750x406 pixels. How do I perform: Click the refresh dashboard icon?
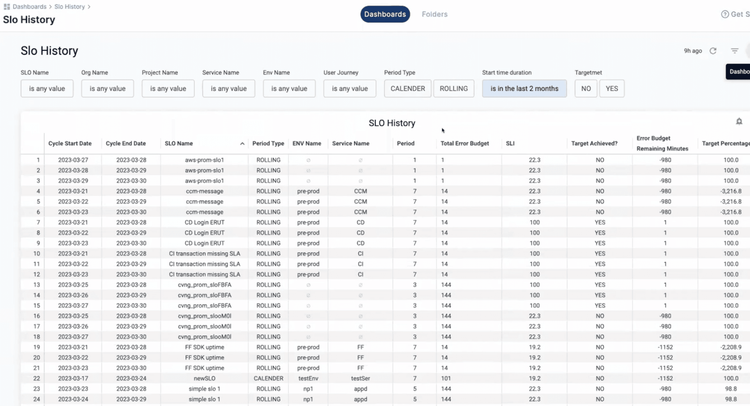click(x=713, y=51)
